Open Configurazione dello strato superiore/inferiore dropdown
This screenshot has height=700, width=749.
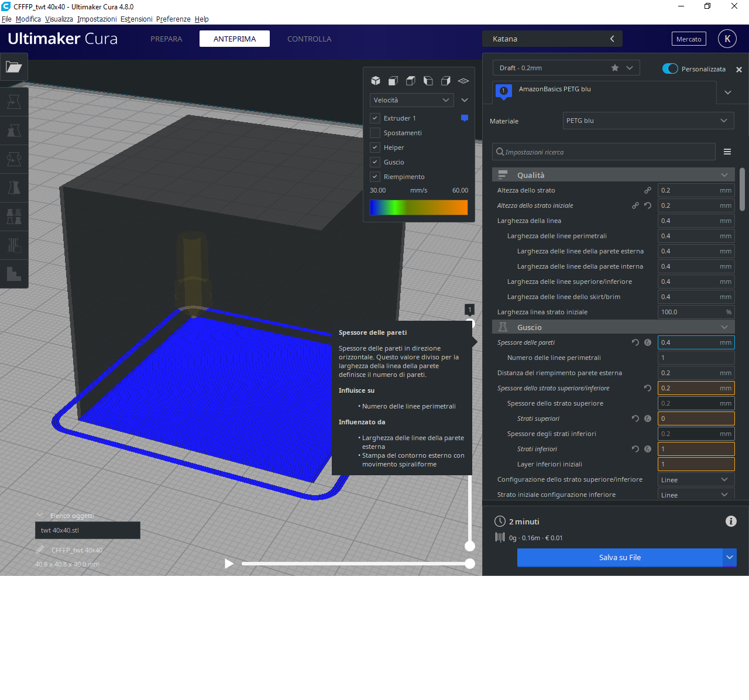click(x=696, y=479)
